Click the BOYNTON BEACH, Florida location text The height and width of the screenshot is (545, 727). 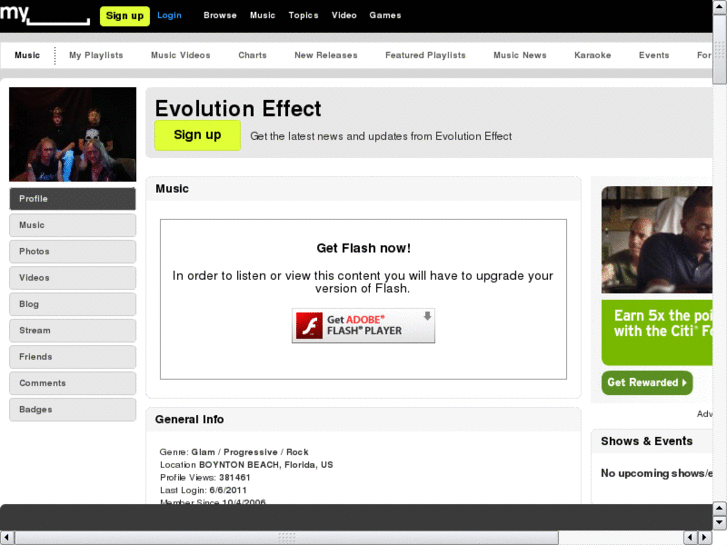[x=266, y=465]
